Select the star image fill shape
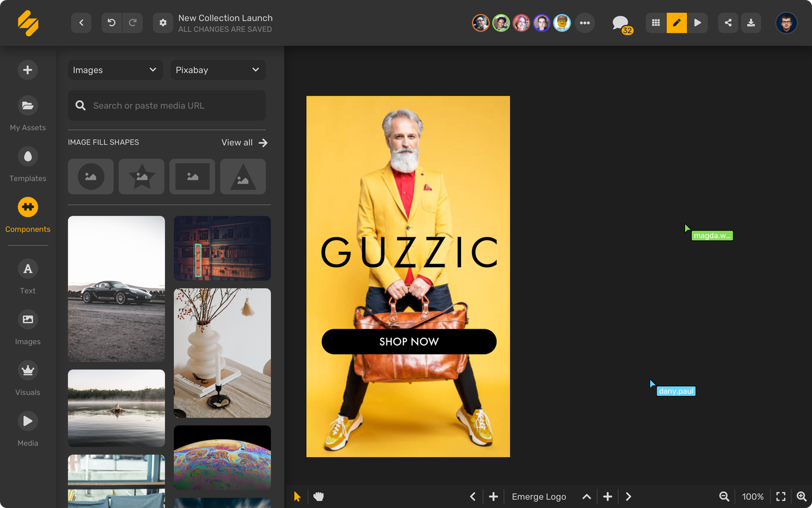The image size is (812, 508). tap(141, 177)
